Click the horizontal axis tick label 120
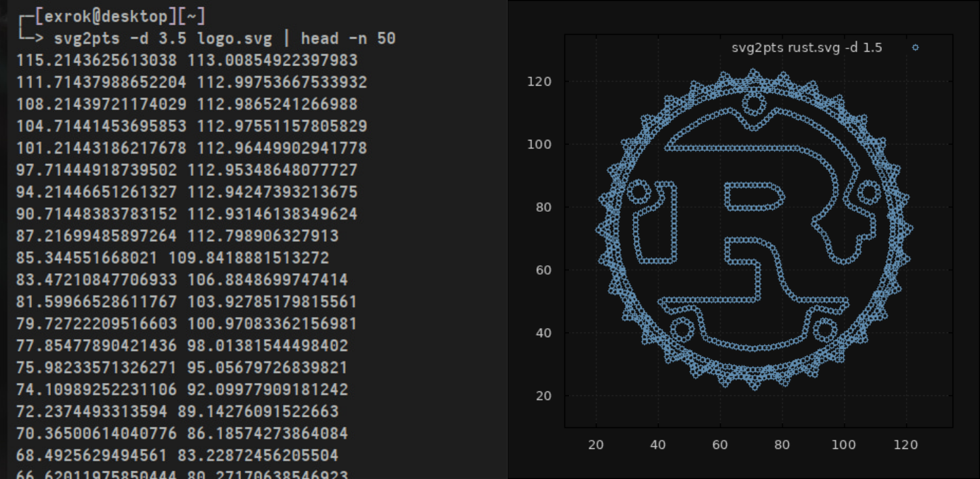 [906, 445]
